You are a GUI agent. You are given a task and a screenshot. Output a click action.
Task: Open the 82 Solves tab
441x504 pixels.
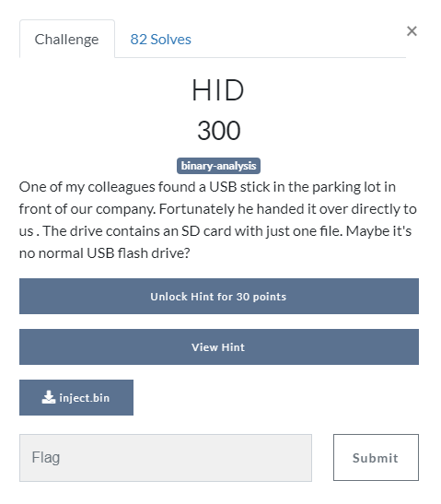(160, 40)
